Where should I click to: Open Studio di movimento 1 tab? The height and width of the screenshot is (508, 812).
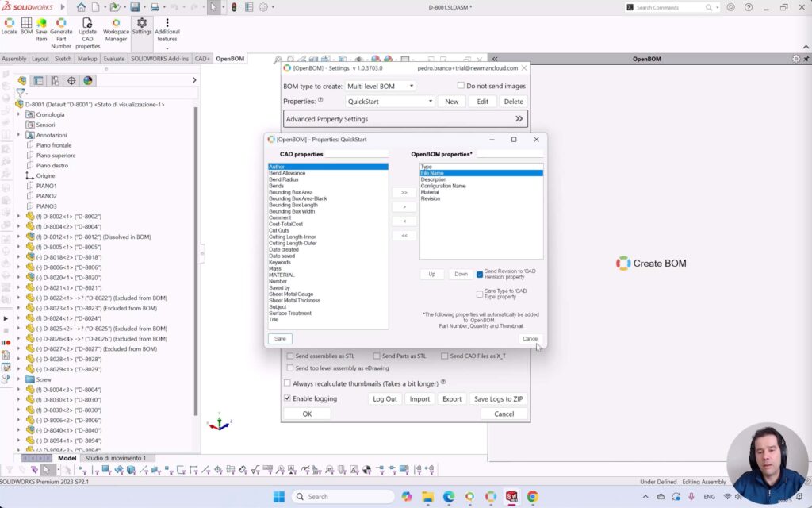pos(116,458)
